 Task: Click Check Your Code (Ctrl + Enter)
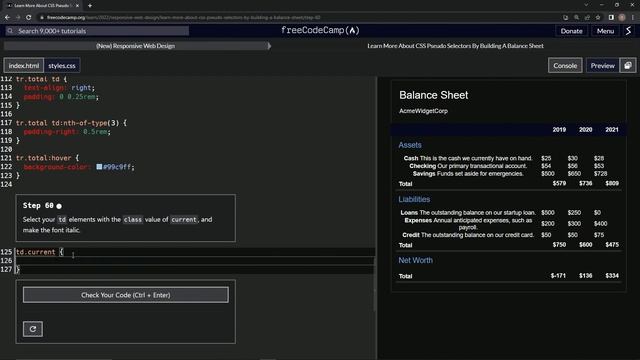pos(126,295)
